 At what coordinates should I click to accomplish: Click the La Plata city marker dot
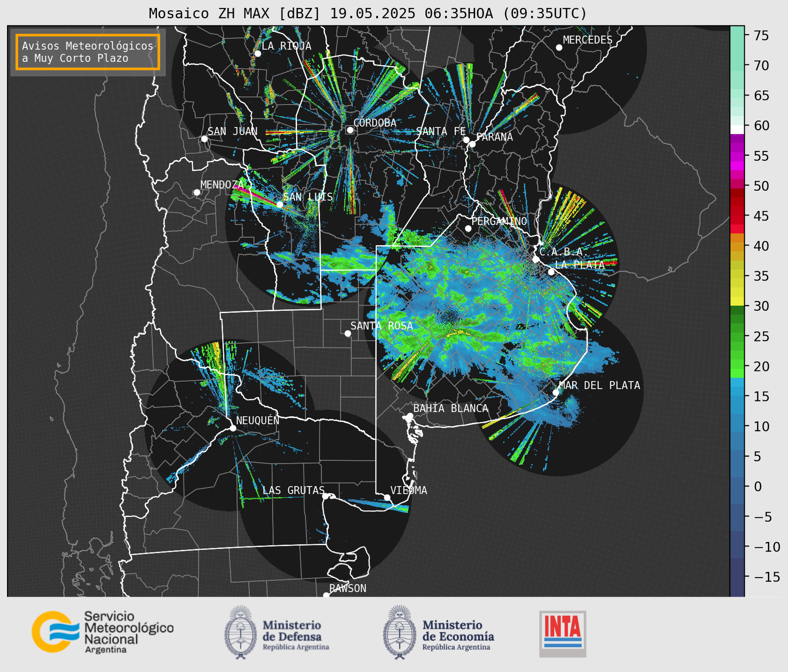(x=551, y=272)
